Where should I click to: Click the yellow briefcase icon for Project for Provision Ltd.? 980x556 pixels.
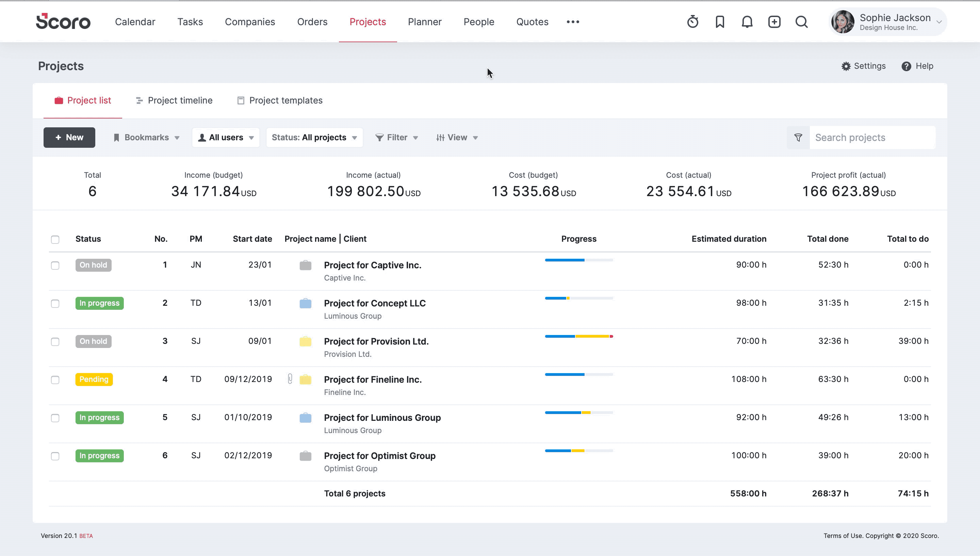(x=305, y=341)
